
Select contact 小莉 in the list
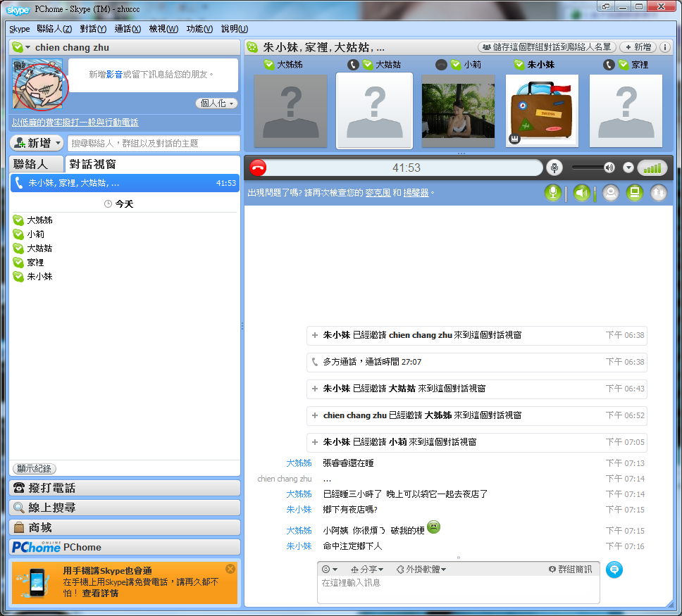pos(125,234)
